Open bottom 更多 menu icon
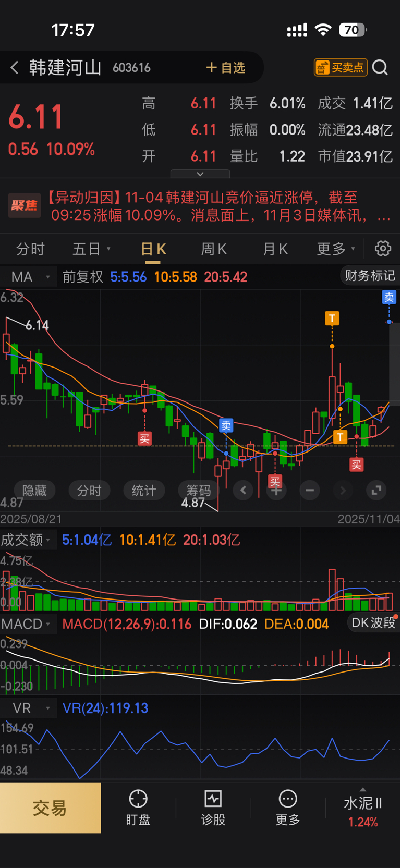401x868 pixels. coord(288,808)
